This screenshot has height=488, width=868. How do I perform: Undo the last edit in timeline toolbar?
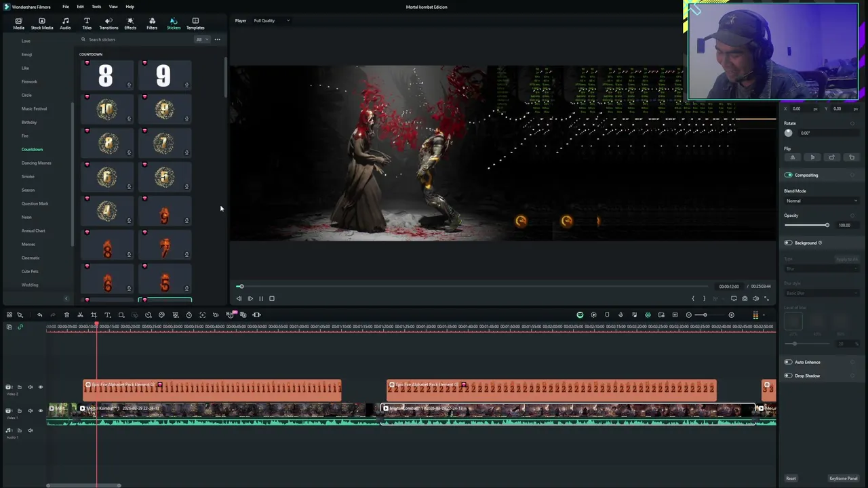click(x=39, y=315)
